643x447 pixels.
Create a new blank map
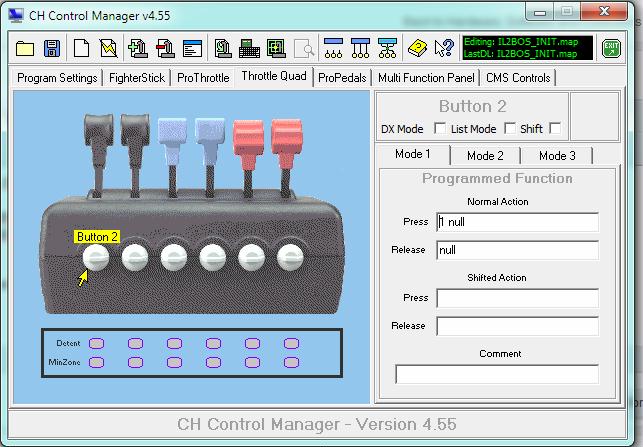point(81,48)
